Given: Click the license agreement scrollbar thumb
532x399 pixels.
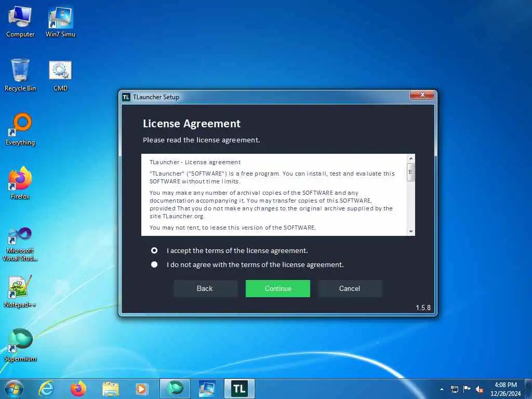Looking at the screenshot, I should coord(411,172).
